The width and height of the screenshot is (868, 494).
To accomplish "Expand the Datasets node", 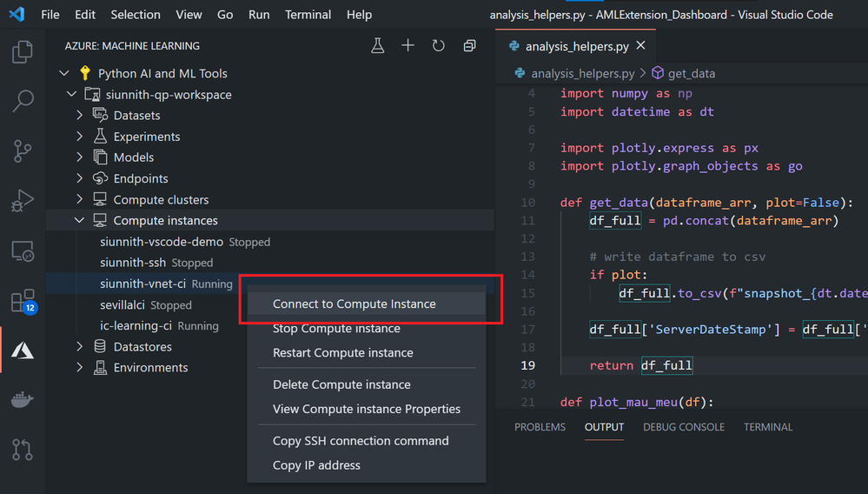I will point(80,115).
